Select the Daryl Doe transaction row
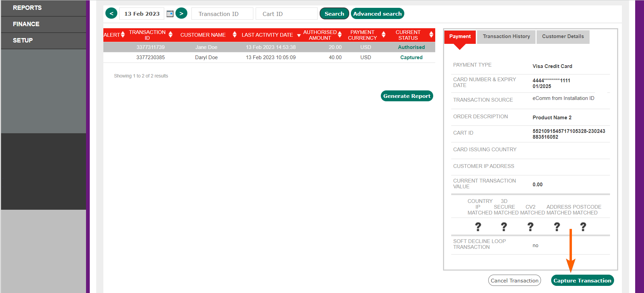 269,57
